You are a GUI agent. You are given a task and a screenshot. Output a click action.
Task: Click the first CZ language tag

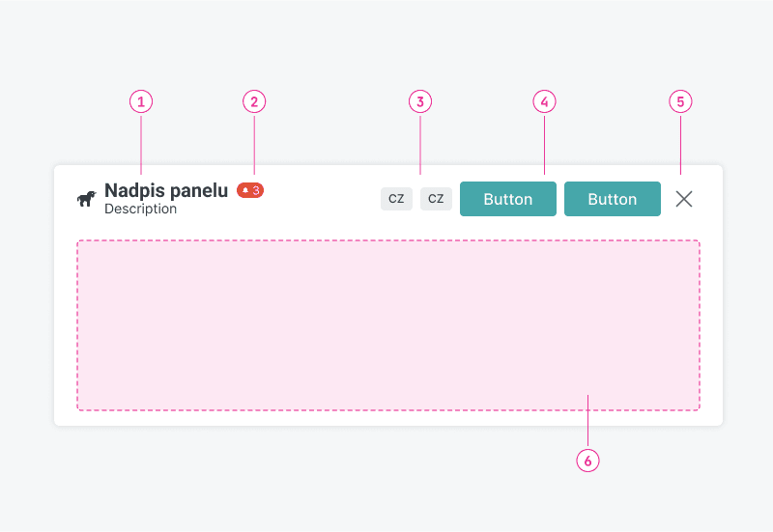(x=396, y=199)
